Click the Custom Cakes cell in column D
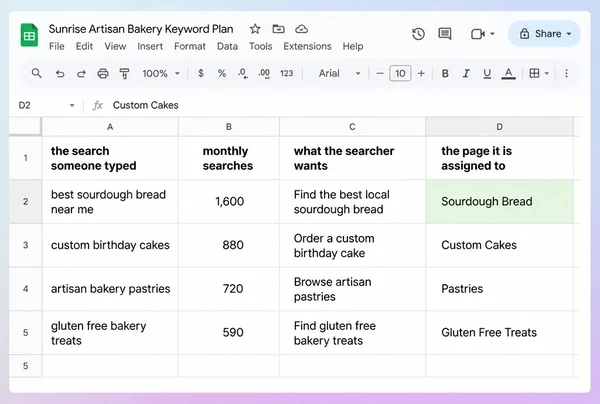The width and height of the screenshot is (600, 404). coord(499,245)
